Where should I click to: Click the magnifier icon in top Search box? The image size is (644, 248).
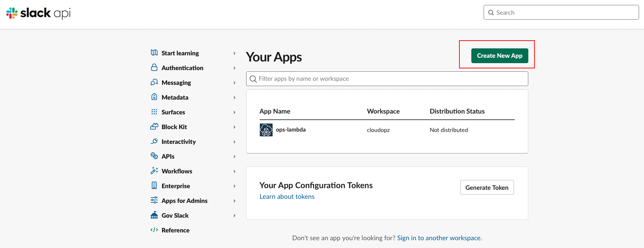(491, 13)
